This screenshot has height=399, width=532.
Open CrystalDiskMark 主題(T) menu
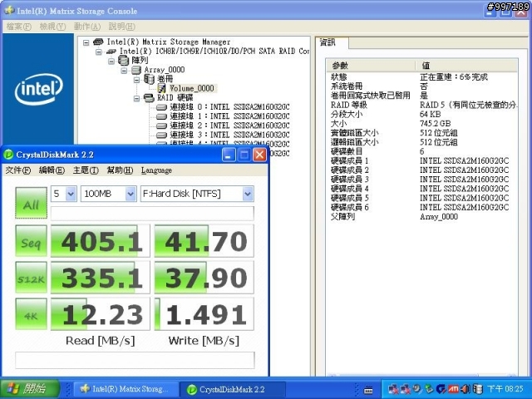[x=86, y=170]
